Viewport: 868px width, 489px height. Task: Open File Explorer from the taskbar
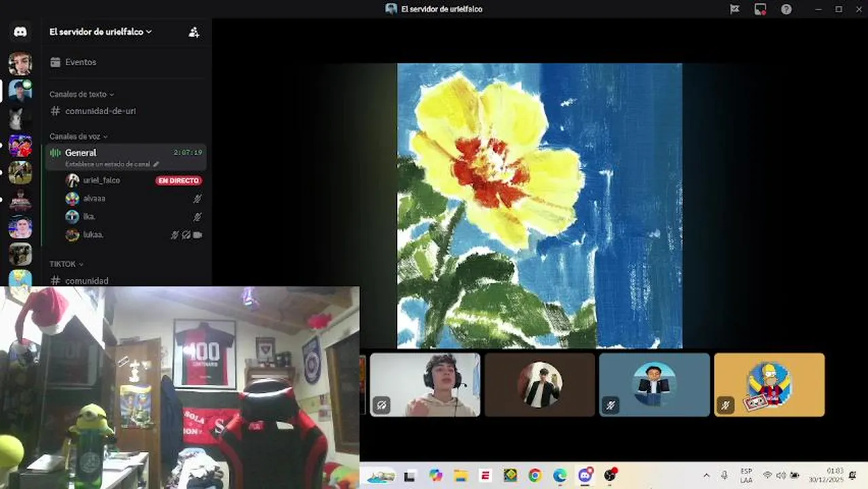460,475
